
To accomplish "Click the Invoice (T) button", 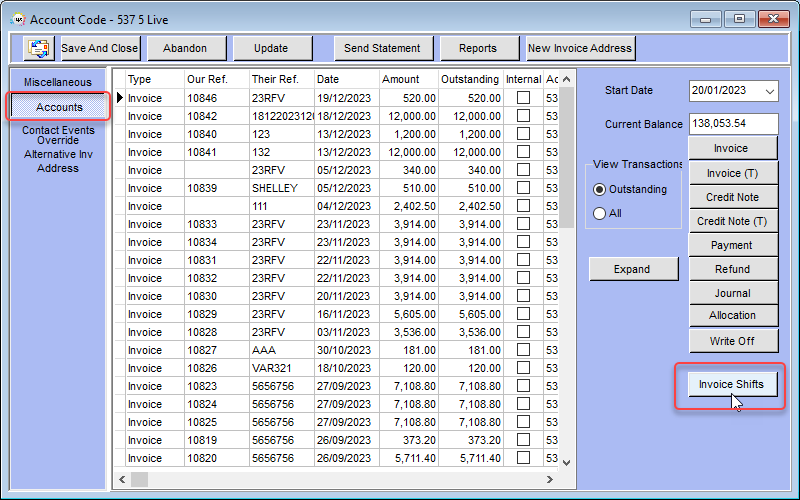I will pyautogui.click(x=733, y=173).
